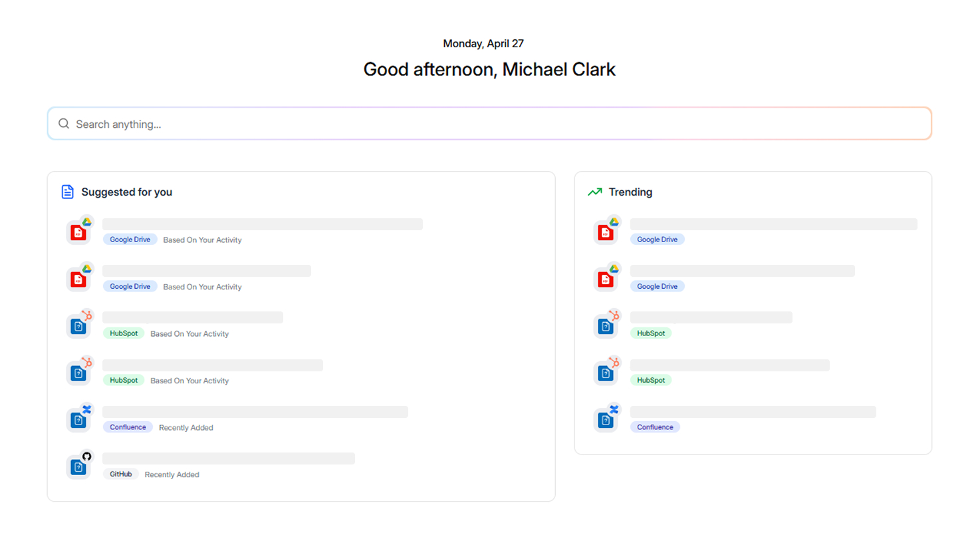Click the magnifier icon in the search bar

click(x=64, y=124)
